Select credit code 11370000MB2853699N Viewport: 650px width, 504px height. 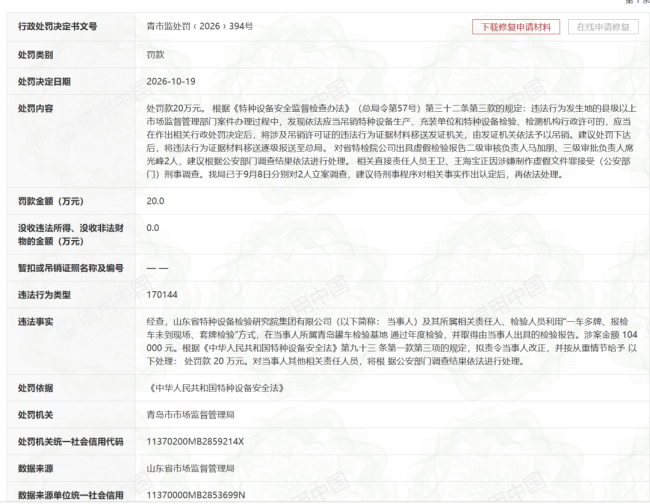pyautogui.click(x=196, y=495)
